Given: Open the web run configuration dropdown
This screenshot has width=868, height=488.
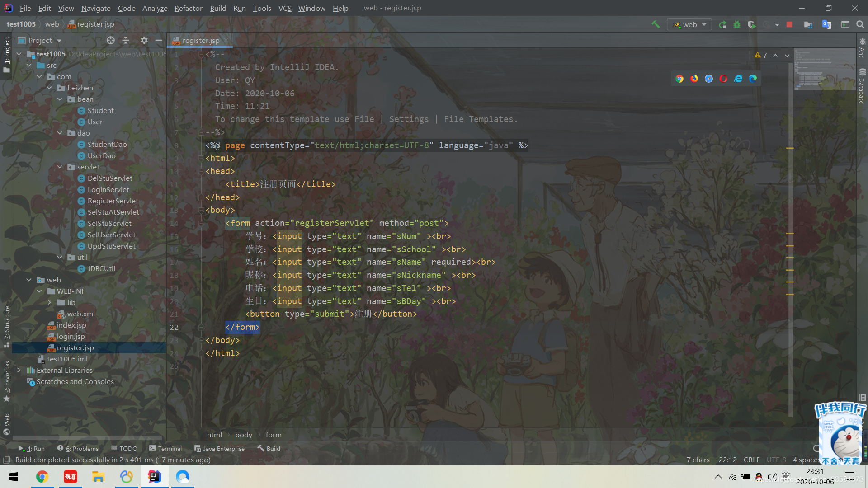Looking at the screenshot, I should [689, 25].
